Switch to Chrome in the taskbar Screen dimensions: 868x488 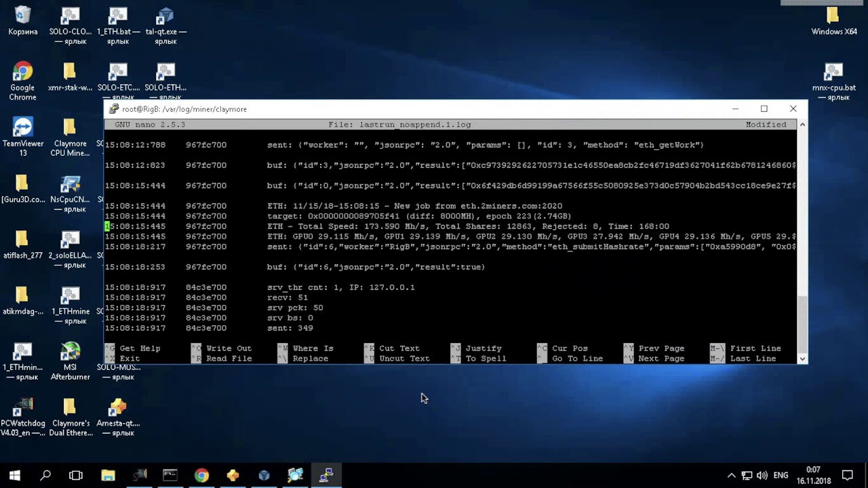click(201, 475)
